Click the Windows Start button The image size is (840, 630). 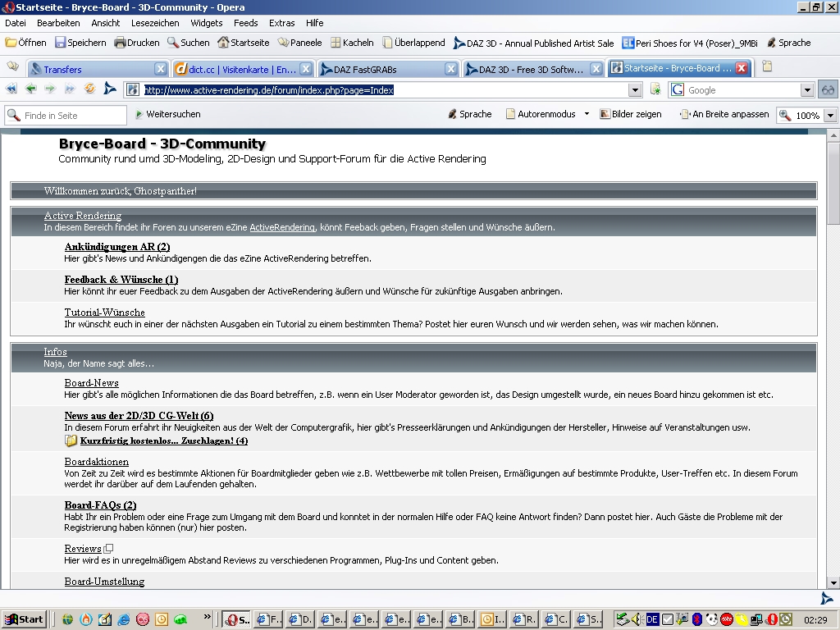click(24, 619)
